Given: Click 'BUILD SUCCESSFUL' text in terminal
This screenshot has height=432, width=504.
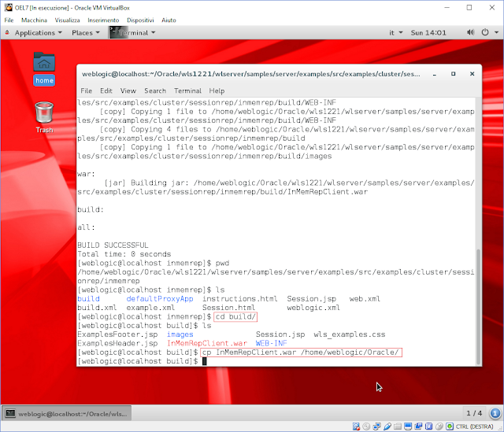Looking at the screenshot, I should pos(113,246).
